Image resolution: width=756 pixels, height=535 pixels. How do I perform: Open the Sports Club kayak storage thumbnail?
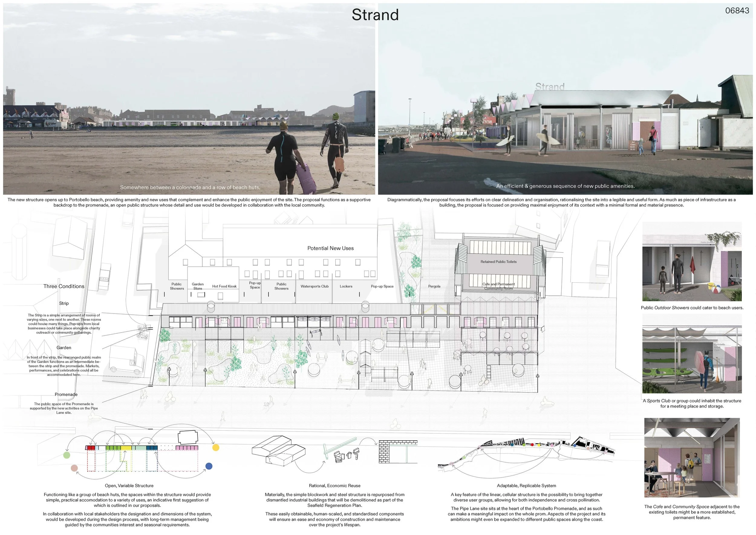(x=692, y=353)
